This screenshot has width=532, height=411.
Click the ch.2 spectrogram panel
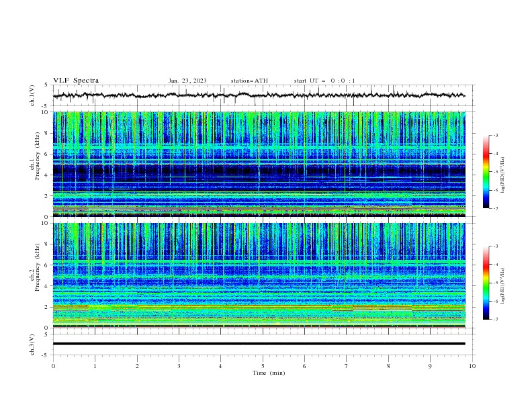(259, 275)
